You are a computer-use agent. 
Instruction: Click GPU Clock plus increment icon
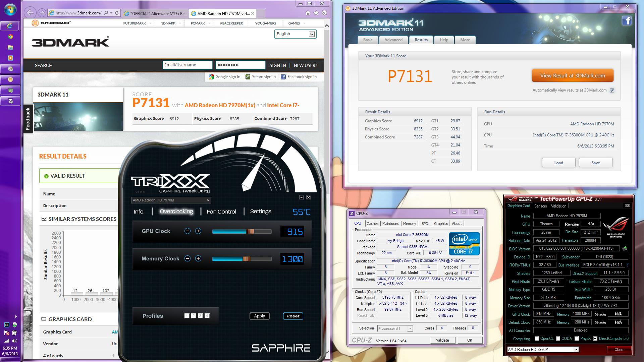[x=198, y=231]
